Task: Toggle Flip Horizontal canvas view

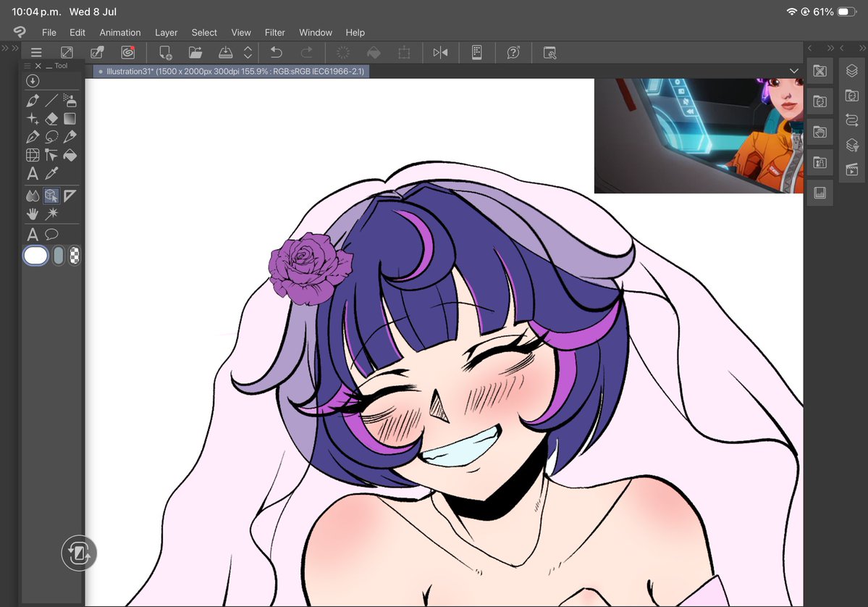Action: (x=441, y=53)
